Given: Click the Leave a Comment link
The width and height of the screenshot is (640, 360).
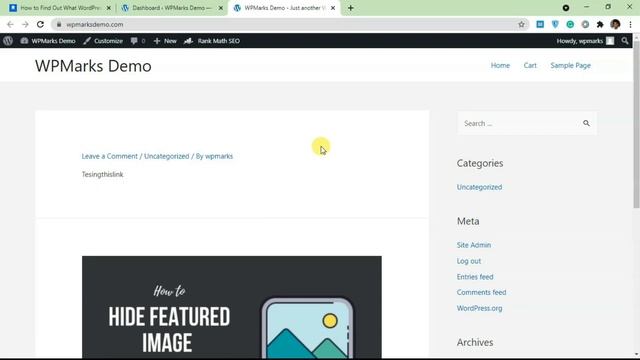Looking at the screenshot, I should point(109,156).
